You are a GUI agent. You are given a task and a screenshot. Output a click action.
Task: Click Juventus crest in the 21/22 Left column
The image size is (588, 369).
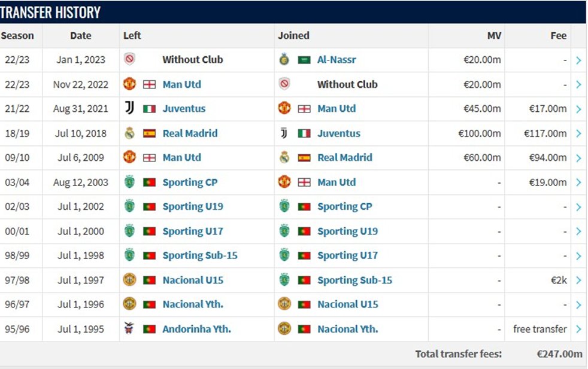pos(129,109)
